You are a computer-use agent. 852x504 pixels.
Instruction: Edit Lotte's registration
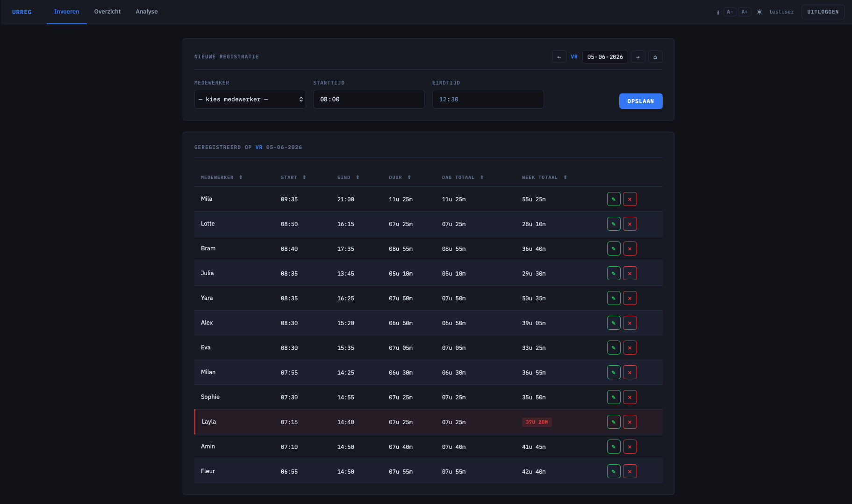pyautogui.click(x=614, y=224)
